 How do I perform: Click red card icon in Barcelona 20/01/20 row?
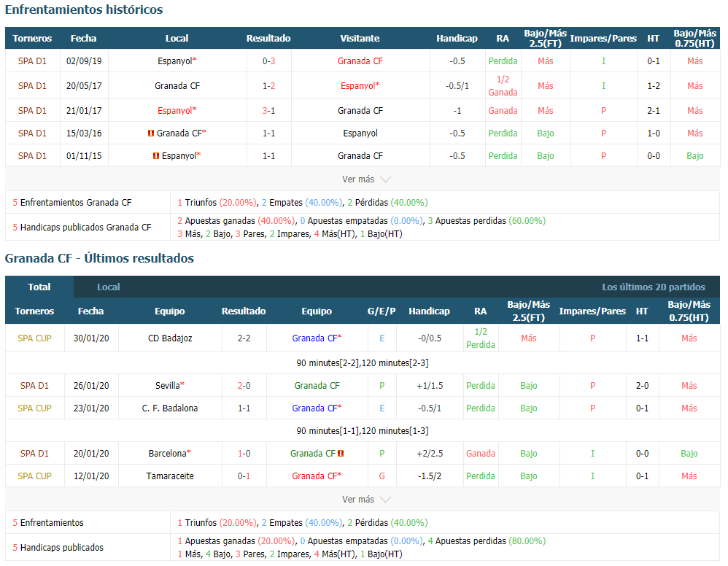point(341,454)
